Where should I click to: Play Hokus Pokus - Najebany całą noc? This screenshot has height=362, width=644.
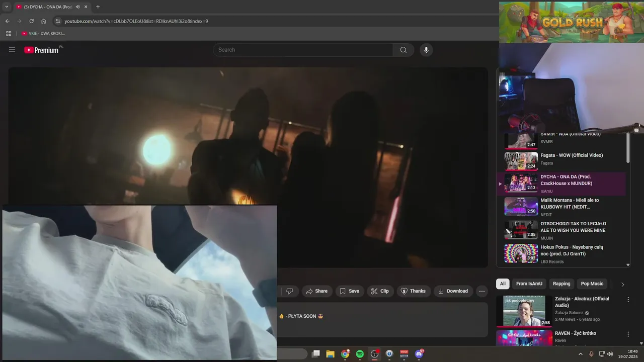pyautogui.click(x=561, y=254)
